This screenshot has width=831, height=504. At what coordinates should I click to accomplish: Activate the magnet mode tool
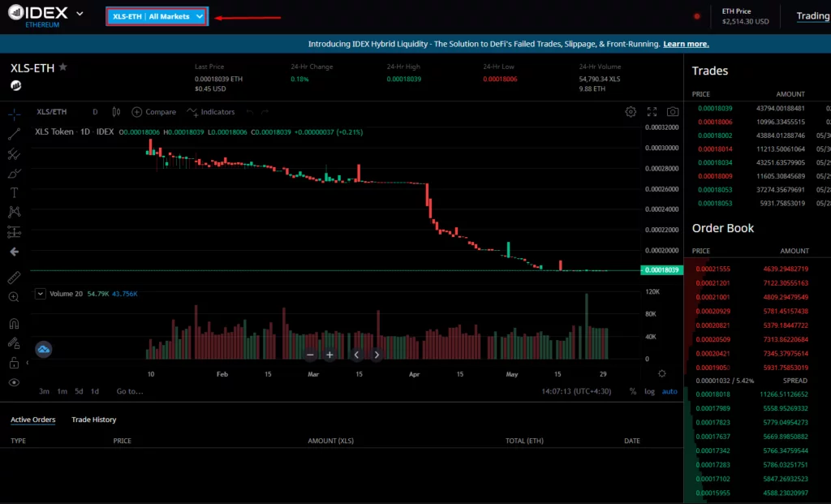pos(14,323)
